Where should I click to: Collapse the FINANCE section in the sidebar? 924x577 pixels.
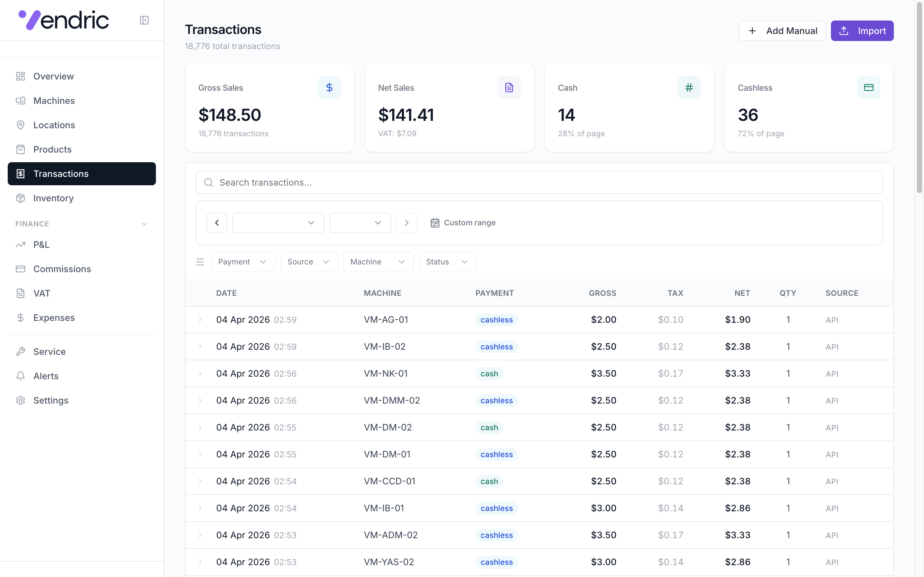tap(144, 224)
